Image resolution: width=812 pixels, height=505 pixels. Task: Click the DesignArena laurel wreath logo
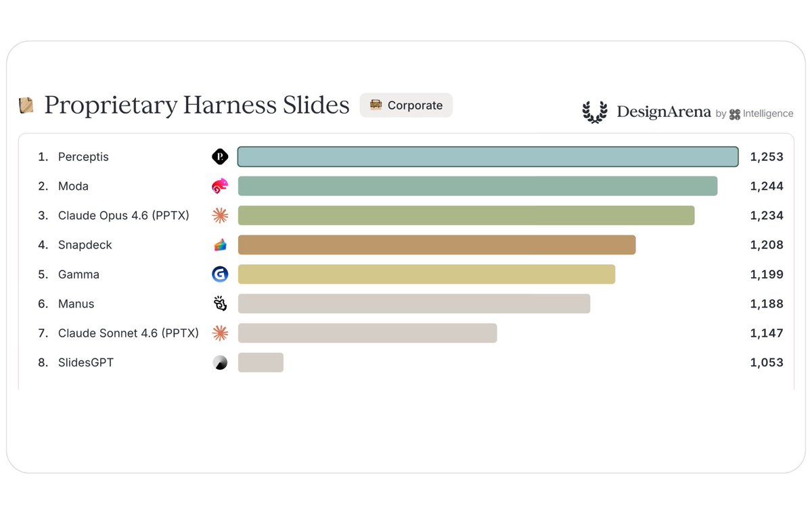pyautogui.click(x=595, y=112)
